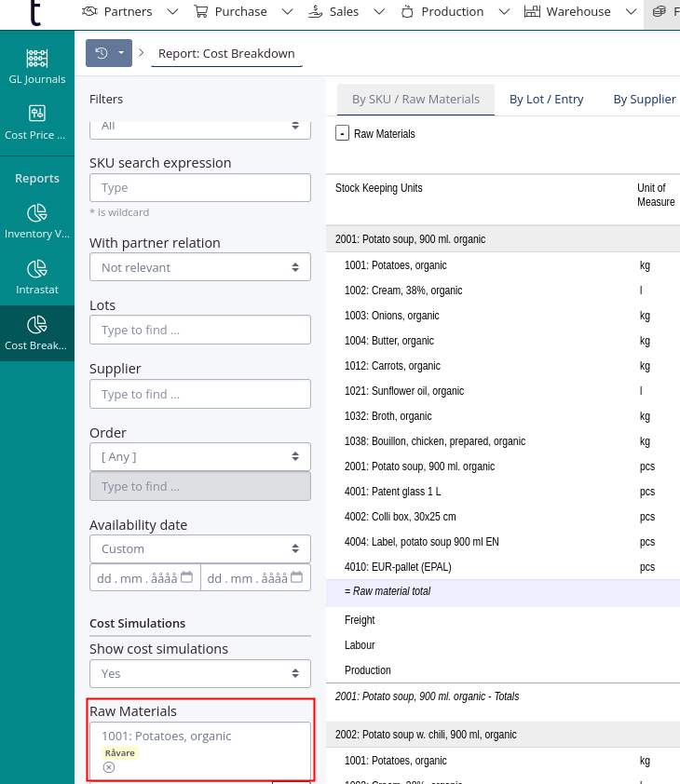Image resolution: width=680 pixels, height=784 pixels.
Task: Open Availability date Custom dropdown
Action: click(x=200, y=548)
